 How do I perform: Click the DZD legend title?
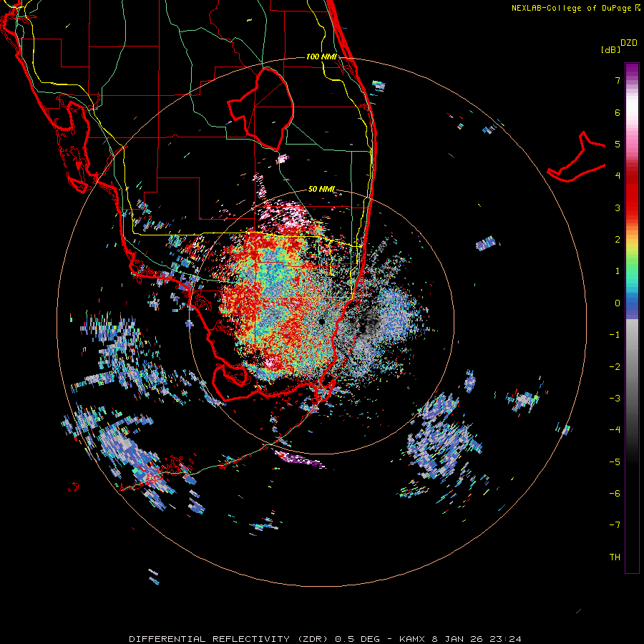pos(629,43)
